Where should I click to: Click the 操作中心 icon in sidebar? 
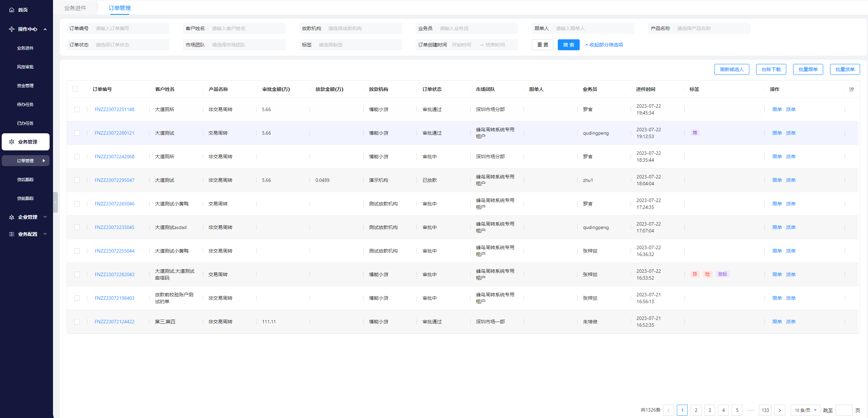(12, 29)
